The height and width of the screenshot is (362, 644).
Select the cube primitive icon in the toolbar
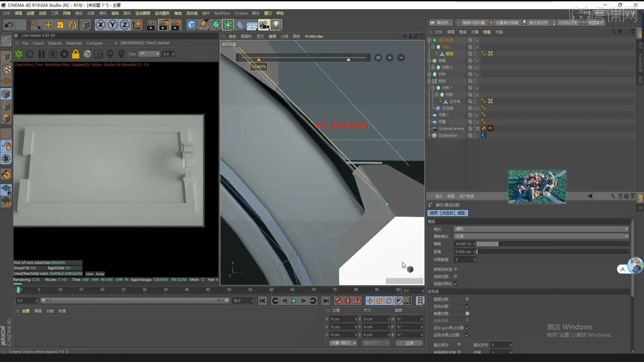[192, 24]
